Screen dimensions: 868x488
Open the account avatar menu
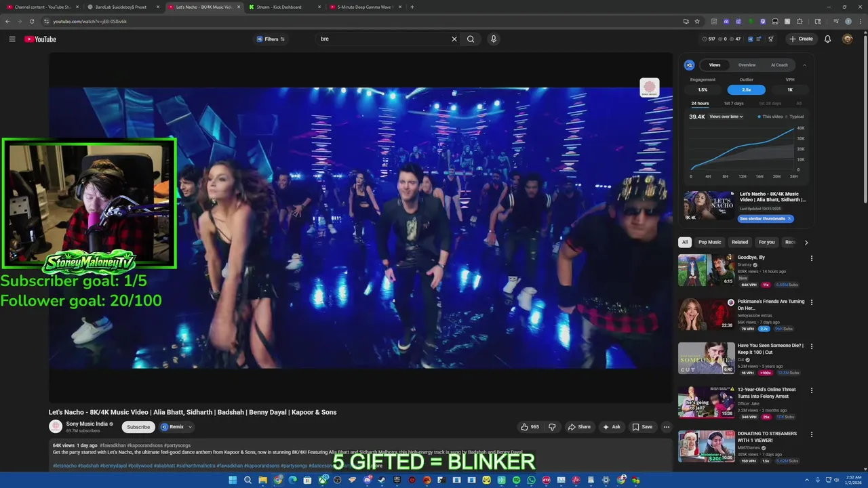pos(847,39)
